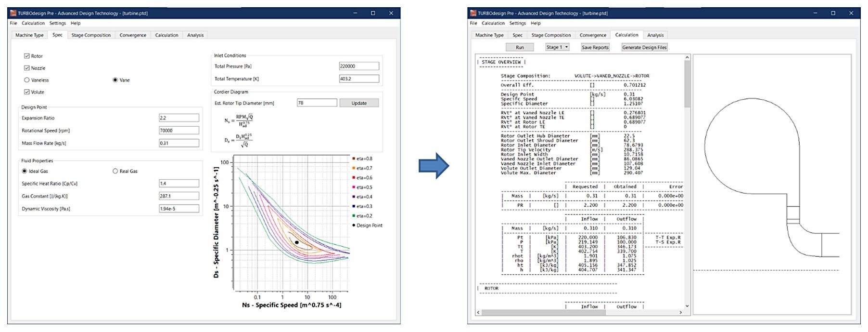Click Generate Design Files button
Image resolution: width=868 pixels, height=332 pixels.
click(x=644, y=47)
